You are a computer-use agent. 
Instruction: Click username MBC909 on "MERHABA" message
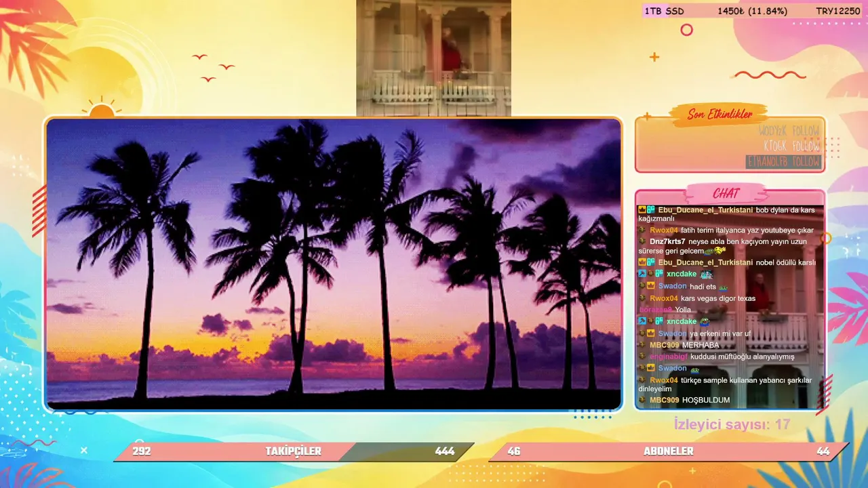coord(665,345)
